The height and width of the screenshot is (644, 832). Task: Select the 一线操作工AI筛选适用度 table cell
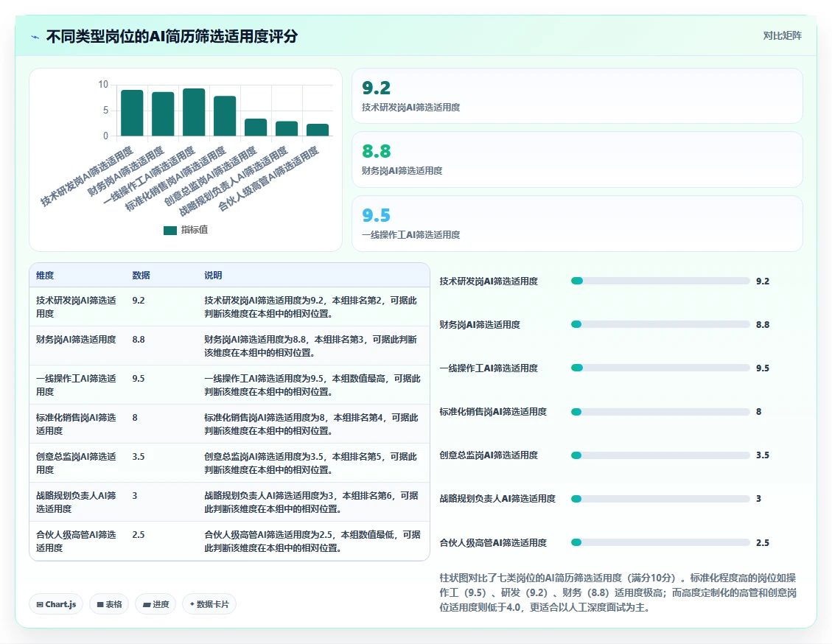(77, 385)
